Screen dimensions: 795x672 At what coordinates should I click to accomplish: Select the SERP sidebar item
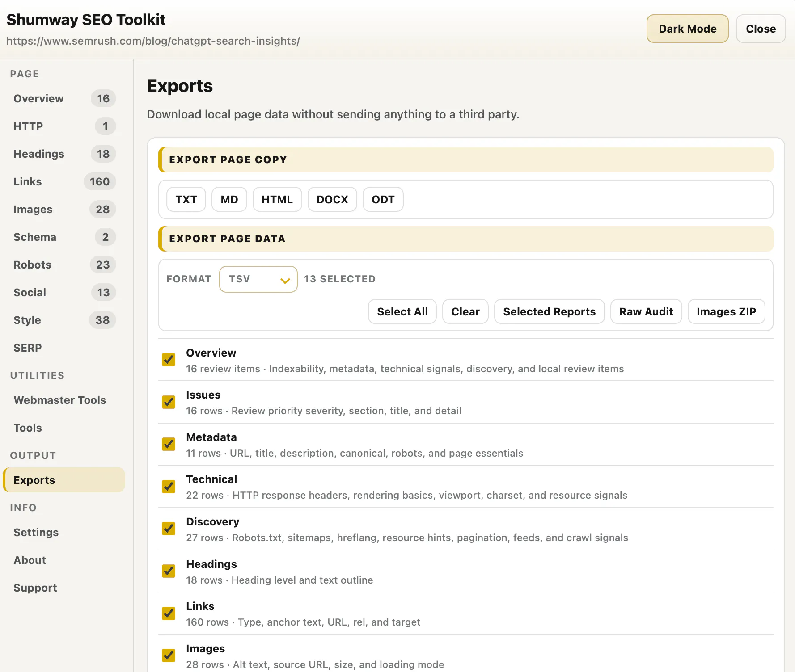[x=64, y=348]
